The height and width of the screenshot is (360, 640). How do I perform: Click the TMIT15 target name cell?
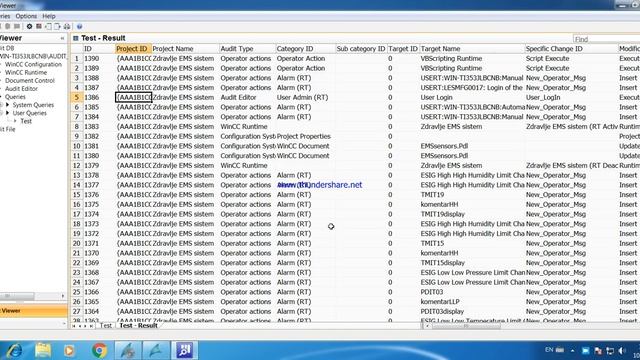pos(472,244)
